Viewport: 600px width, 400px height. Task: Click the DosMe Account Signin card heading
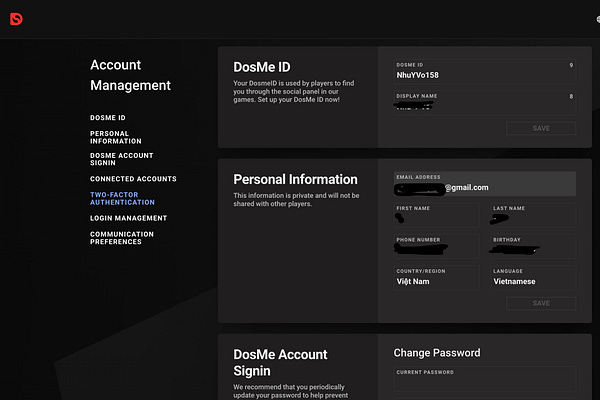tap(280, 362)
